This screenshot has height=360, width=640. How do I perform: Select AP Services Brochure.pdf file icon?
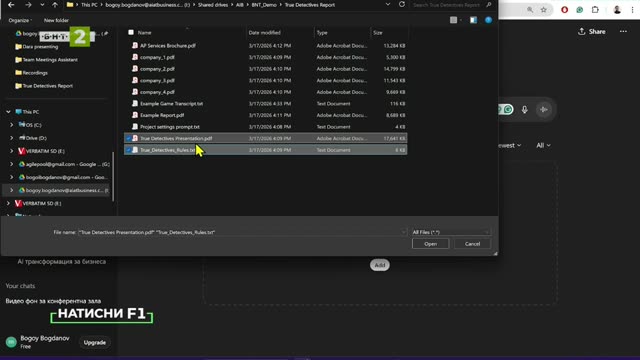pyautogui.click(x=135, y=46)
